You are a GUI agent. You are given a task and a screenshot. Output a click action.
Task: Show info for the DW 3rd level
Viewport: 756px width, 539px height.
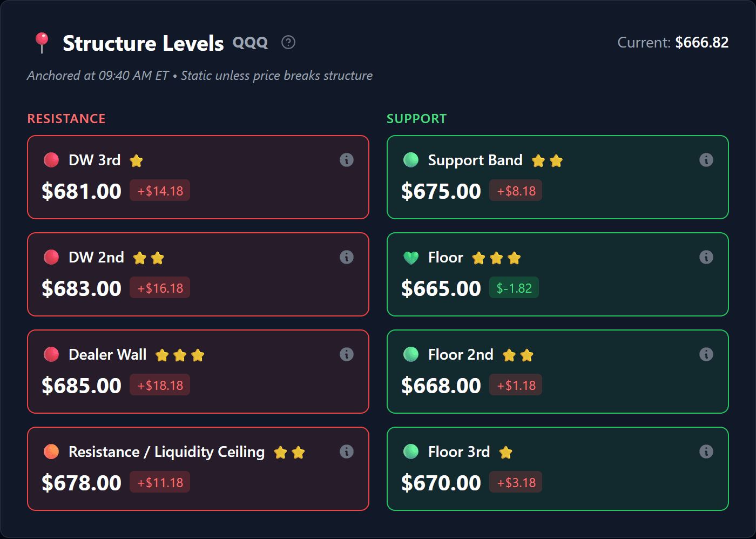point(347,160)
